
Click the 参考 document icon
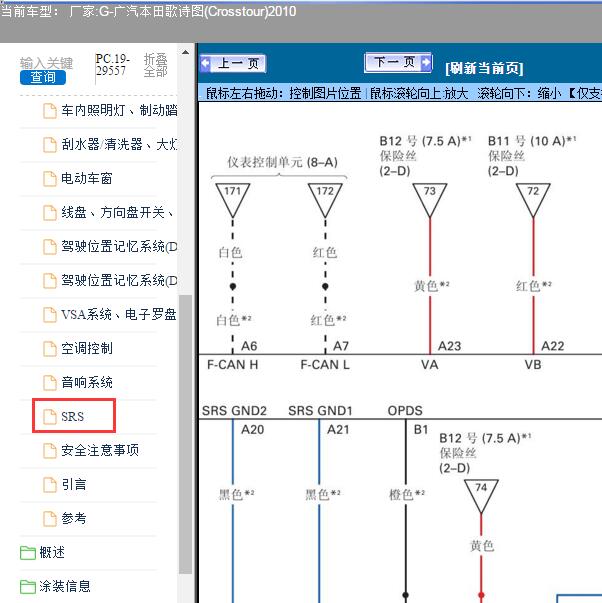(x=50, y=519)
